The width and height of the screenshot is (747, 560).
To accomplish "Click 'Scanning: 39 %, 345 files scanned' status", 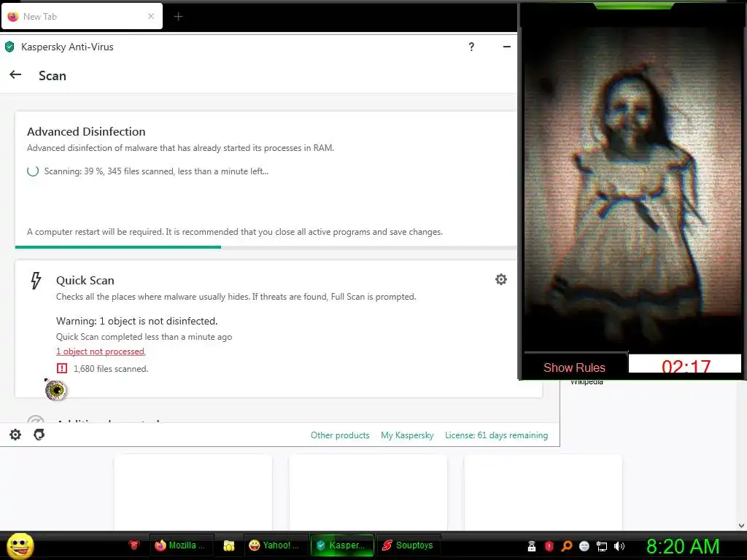I will pyautogui.click(x=156, y=171).
